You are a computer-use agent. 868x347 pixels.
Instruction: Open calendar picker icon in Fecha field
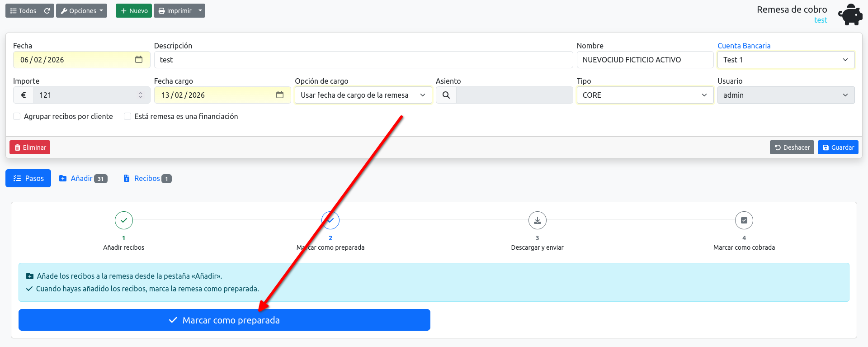[x=139, y=60]
